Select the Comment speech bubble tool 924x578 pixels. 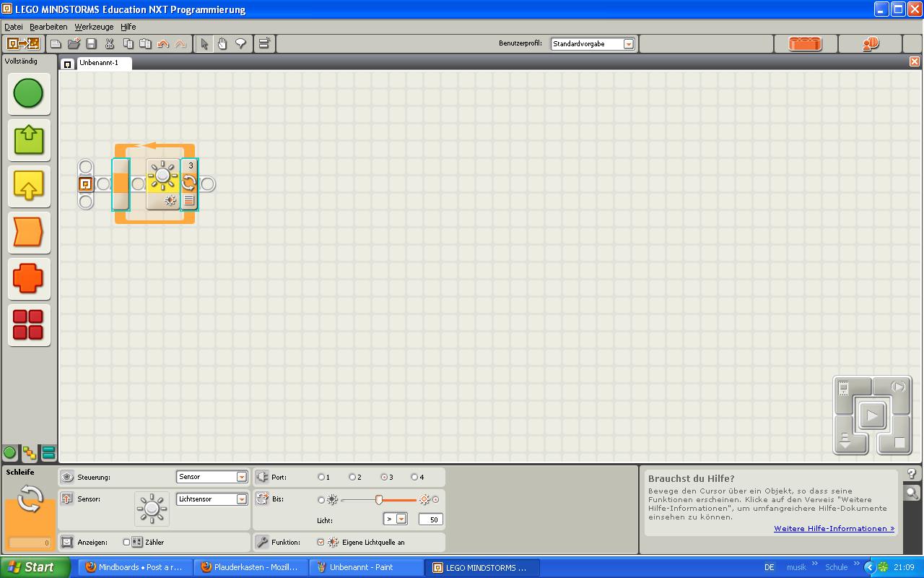240,44
